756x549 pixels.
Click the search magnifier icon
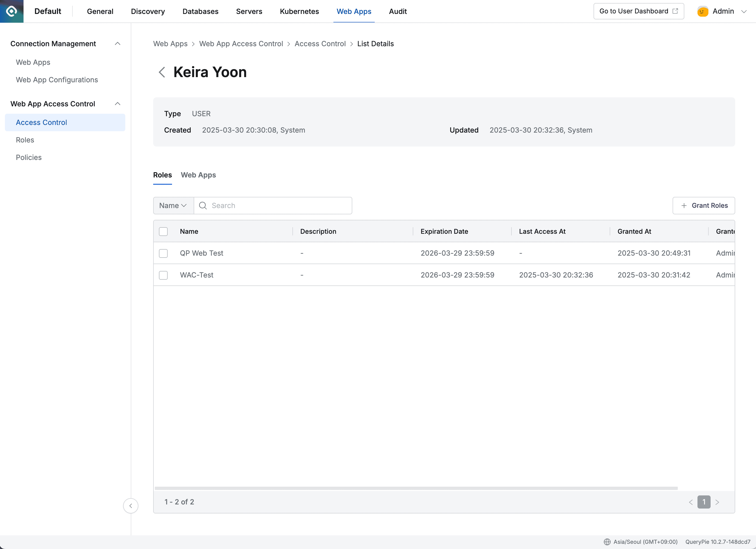[x=202, y=206]
